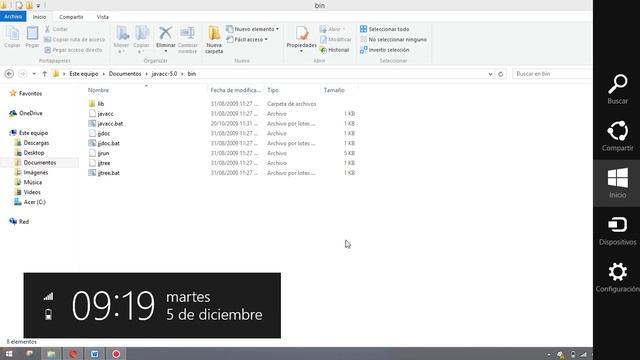Image resolution: width=640 pixels, height=360 pixels.
Task: Click Invertir selección
Action: click(384, 50)
